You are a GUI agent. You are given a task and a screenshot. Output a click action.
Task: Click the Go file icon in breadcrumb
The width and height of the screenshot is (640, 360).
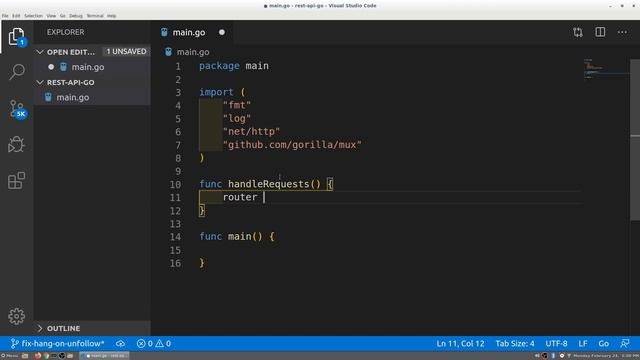click(168, 52)
